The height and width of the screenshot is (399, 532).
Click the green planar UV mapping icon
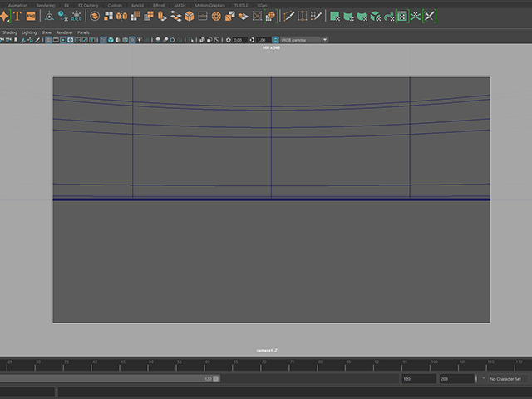(335, 16)
